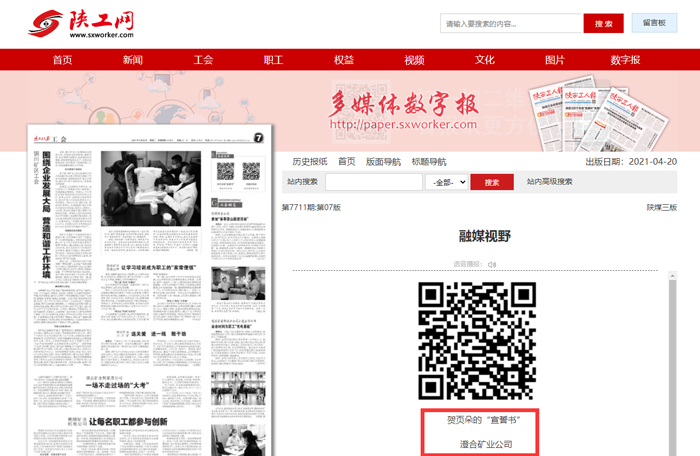Open article 一场不走过场的"大考" on page image
700x456 pixels.
tap(117, 385)
